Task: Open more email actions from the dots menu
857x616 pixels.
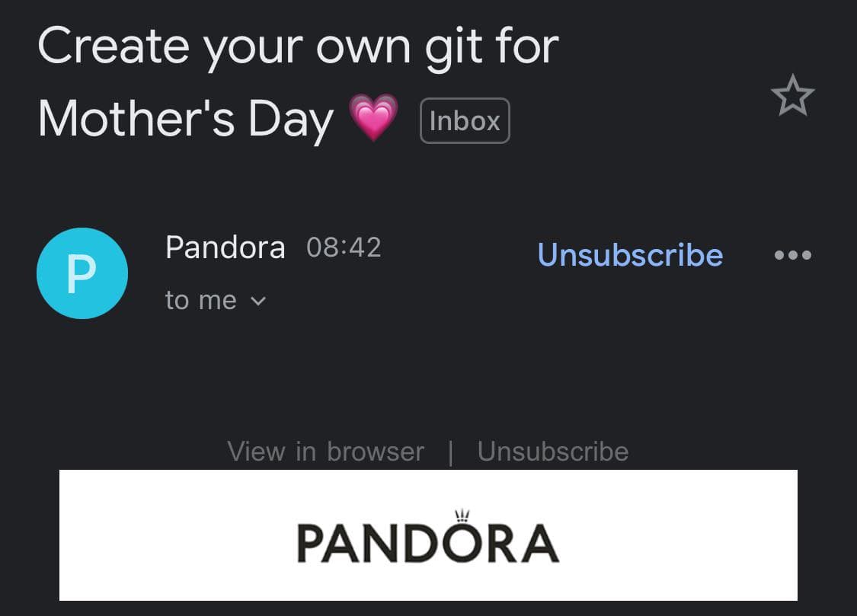Action: point(791,255)
